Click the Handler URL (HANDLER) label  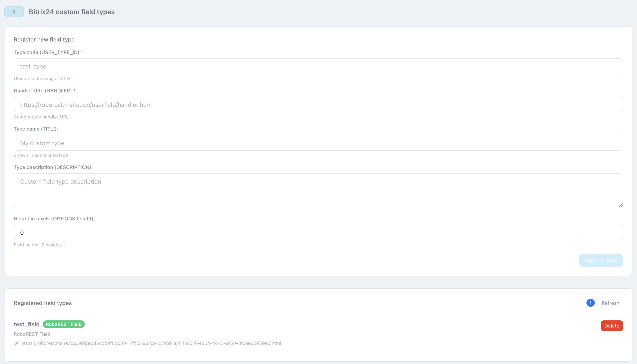click(x=42, y=91)
